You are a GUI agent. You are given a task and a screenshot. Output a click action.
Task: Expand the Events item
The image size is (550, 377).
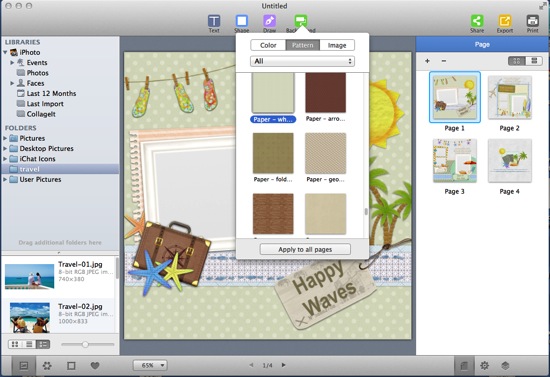(12, 62)
